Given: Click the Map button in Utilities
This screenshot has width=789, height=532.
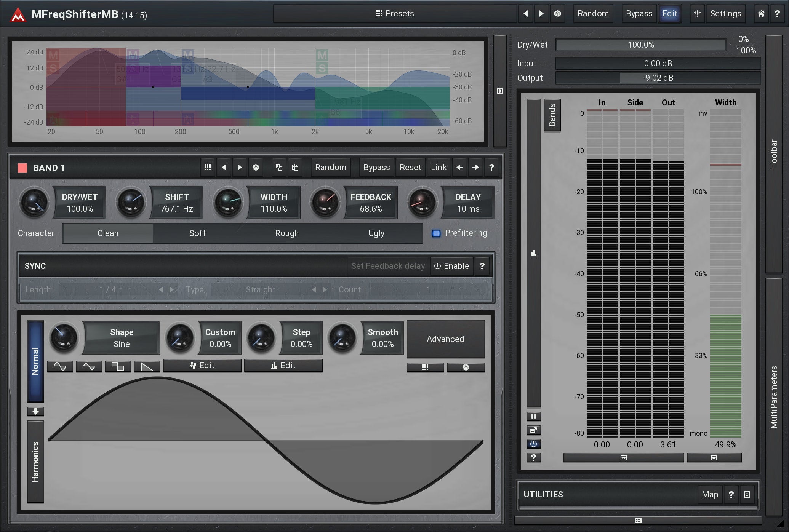Looking at the screenshot, I should [x=710, y=494].
